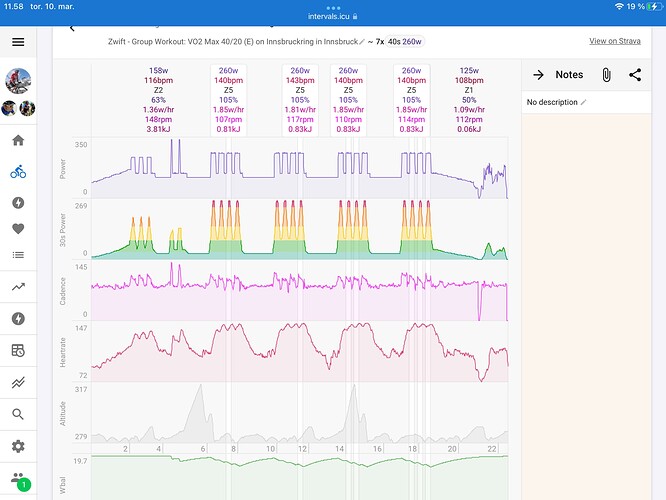Image resolution: width=666 pixels, height=500 pixels.
Task: Open the hamburger navigation menu
Action: [18, 42]
